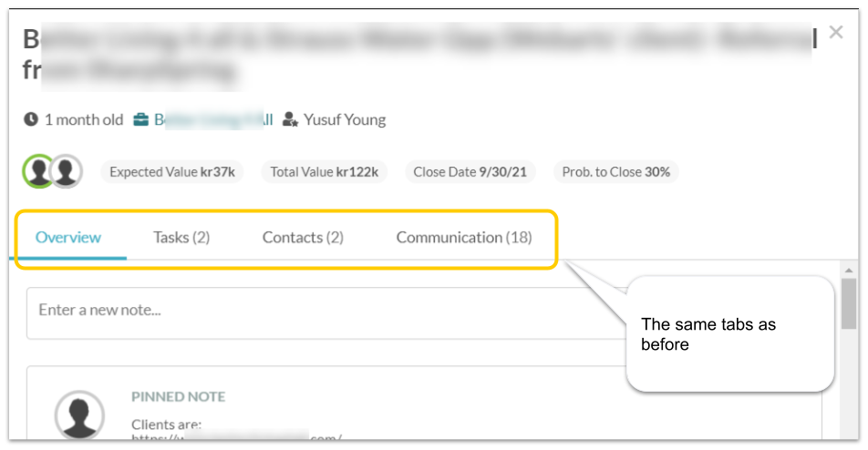
Task: Click the scrollbar up arrow
Action: [x=849, y=271]
